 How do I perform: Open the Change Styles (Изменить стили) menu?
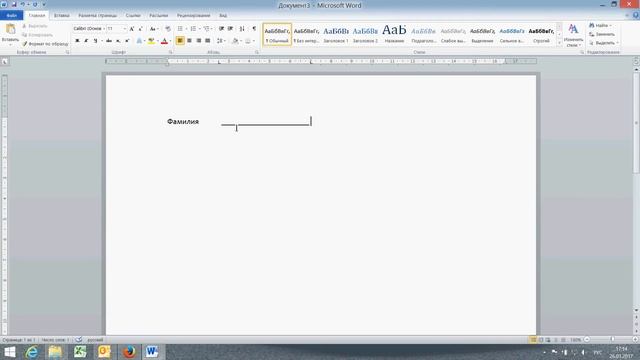[x=573, y=35]
